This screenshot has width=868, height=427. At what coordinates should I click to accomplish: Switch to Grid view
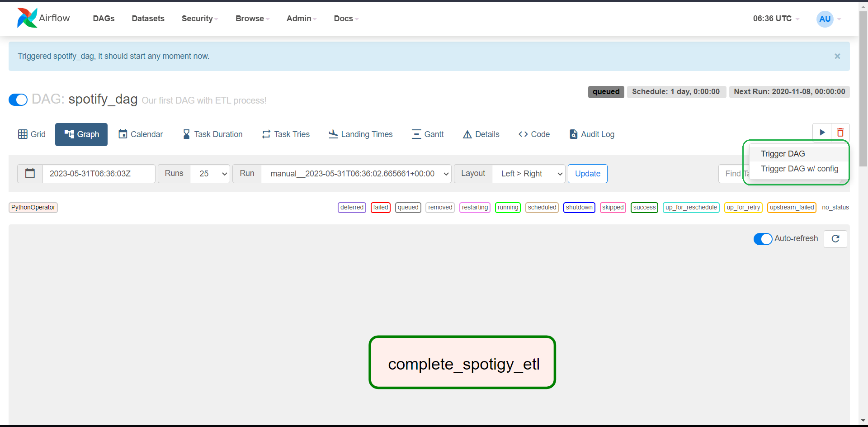31,134
